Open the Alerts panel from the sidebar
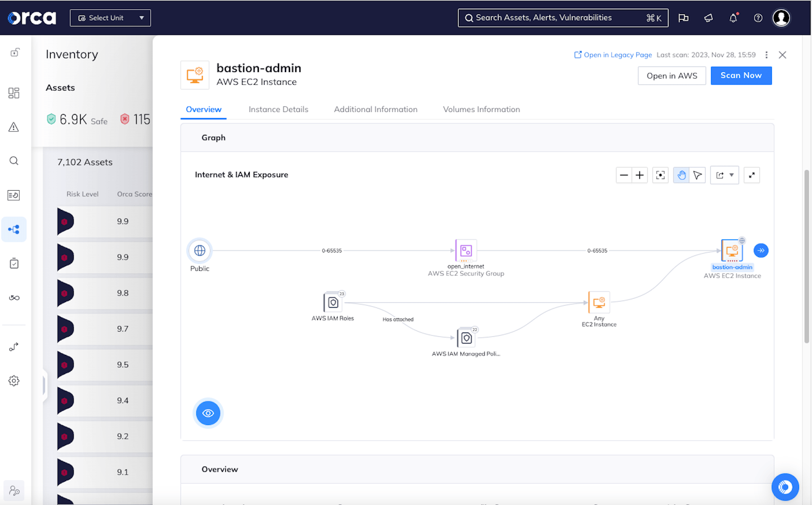The height and width of the screenshot is (505, 812). [14, 127]
